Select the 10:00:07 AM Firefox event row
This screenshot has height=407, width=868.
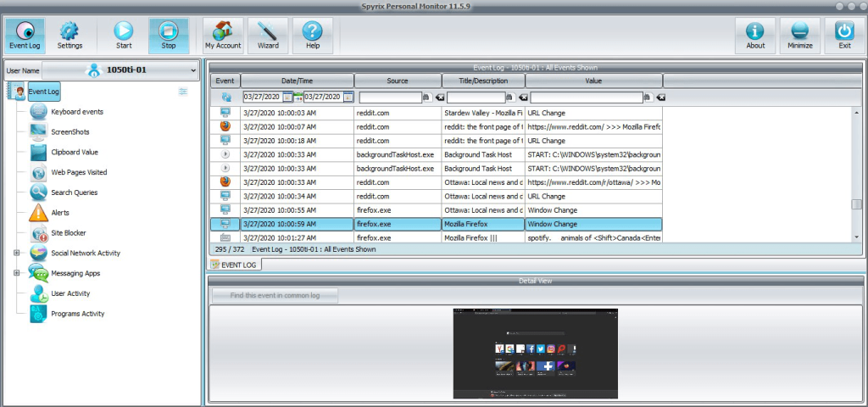(x=437, y=127)
